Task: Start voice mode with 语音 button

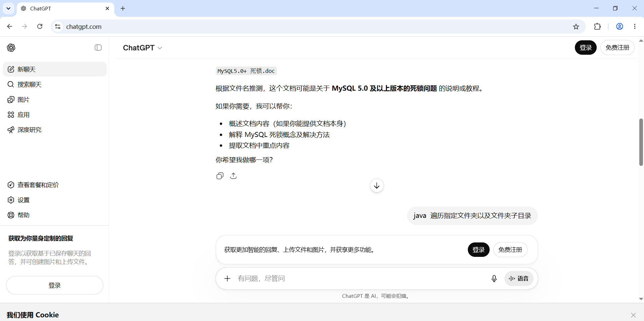Action: [519, 278]
